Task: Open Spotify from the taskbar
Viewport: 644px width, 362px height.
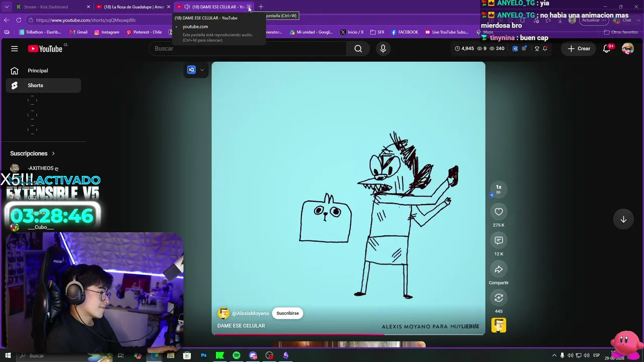Action: click(x=236, y=355)
